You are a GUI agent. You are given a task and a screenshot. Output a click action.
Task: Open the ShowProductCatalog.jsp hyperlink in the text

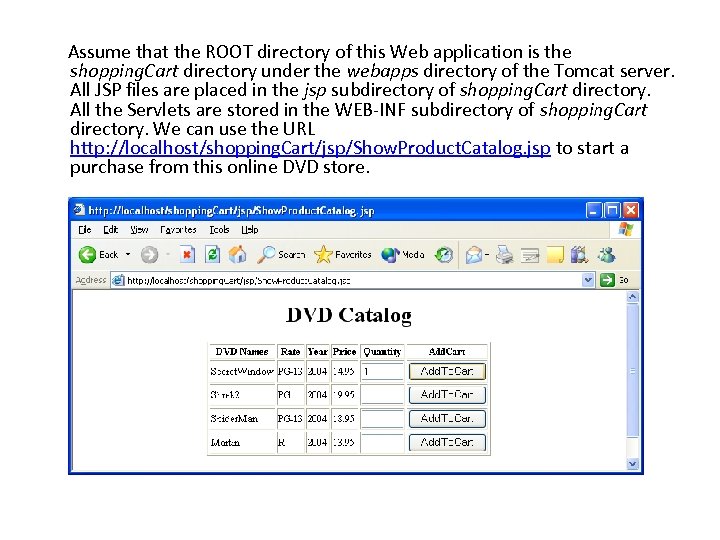[x=310, y=148]
